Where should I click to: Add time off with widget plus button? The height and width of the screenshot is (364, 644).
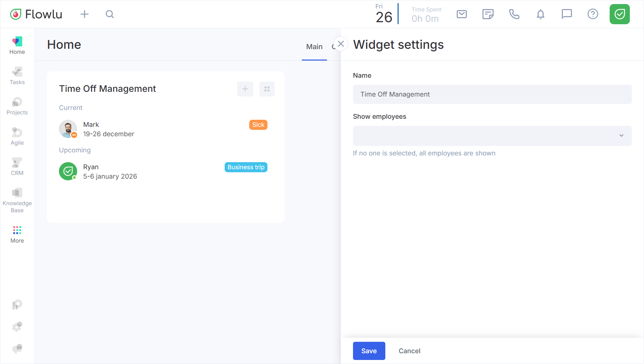245,89
